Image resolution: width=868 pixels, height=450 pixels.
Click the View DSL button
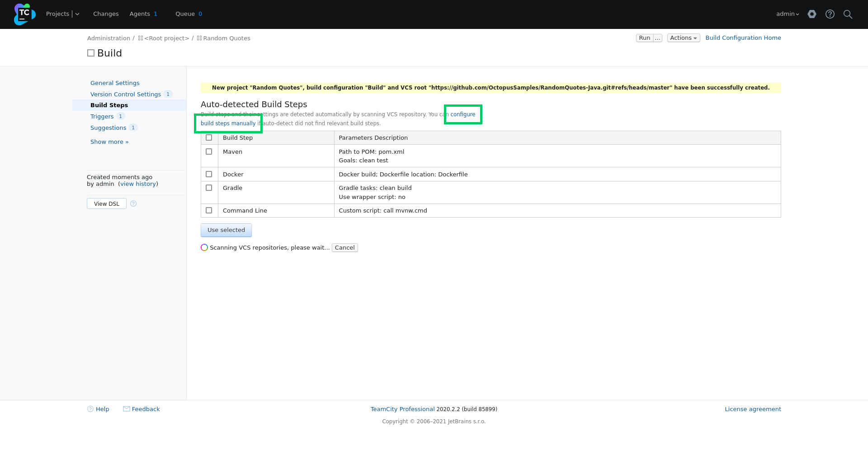[107, 204]
